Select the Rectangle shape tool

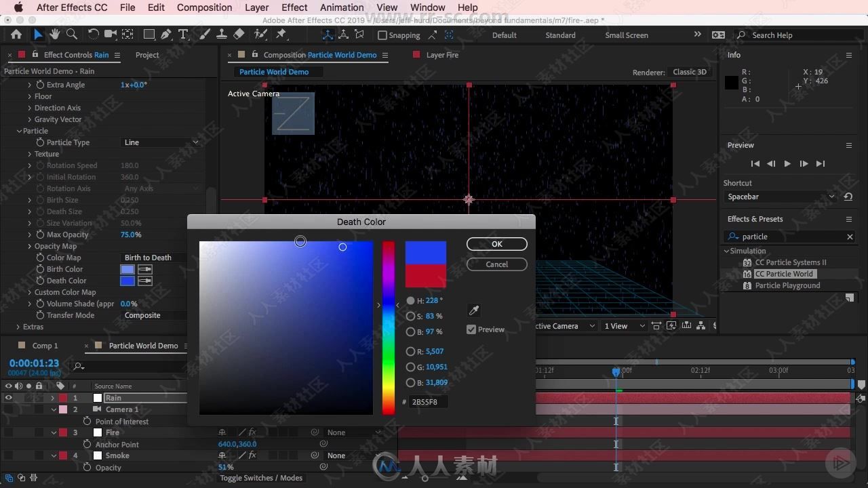[149, 35]
